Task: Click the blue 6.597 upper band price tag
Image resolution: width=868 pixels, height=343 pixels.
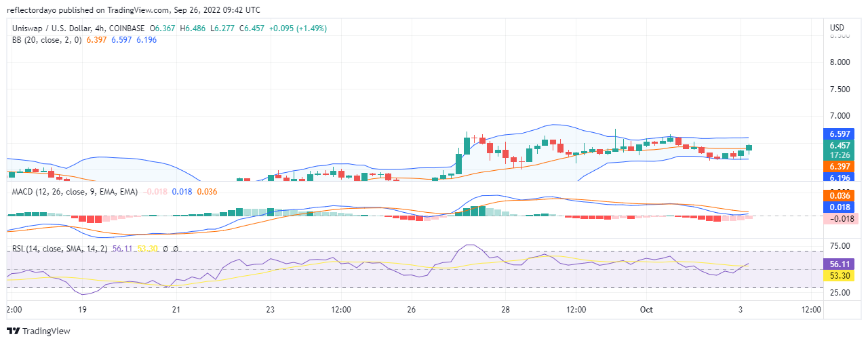Action: [x=840, y=134]
